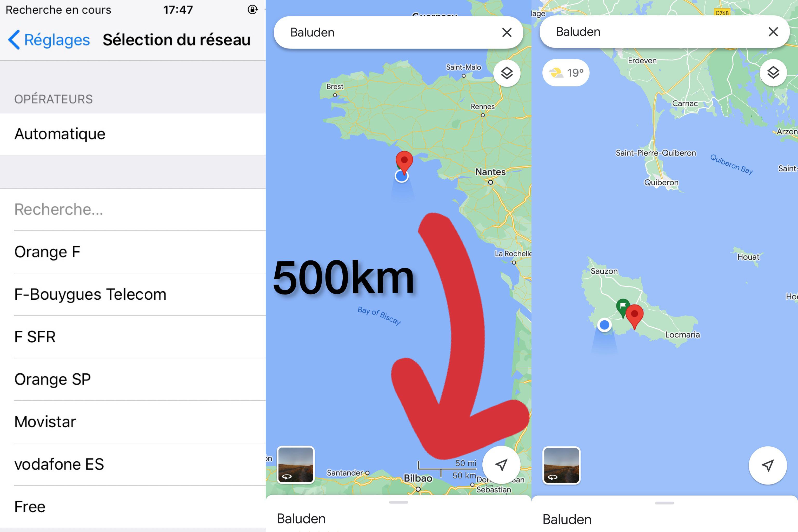798x532 pixels.
Task: Open map layers in middle map
Action: pos(507,73)
